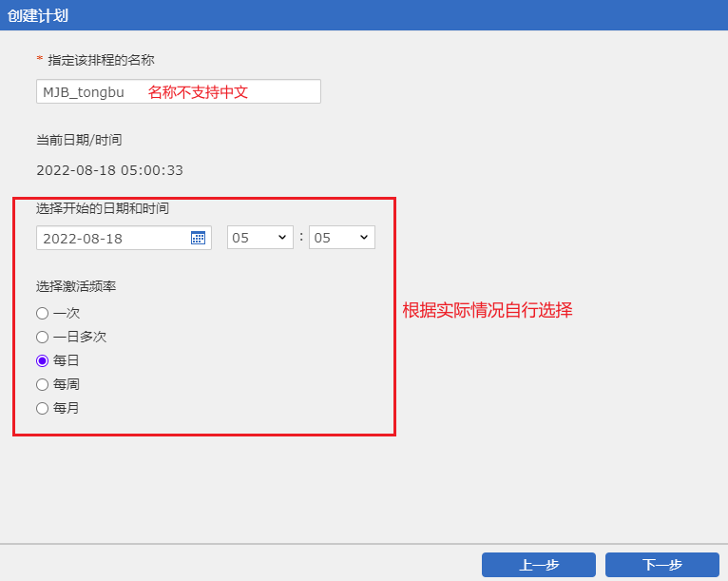Click the 选择激活频率 heading
Image resolution: width=728 pixels, height=581 pixels.
[76, 286]
